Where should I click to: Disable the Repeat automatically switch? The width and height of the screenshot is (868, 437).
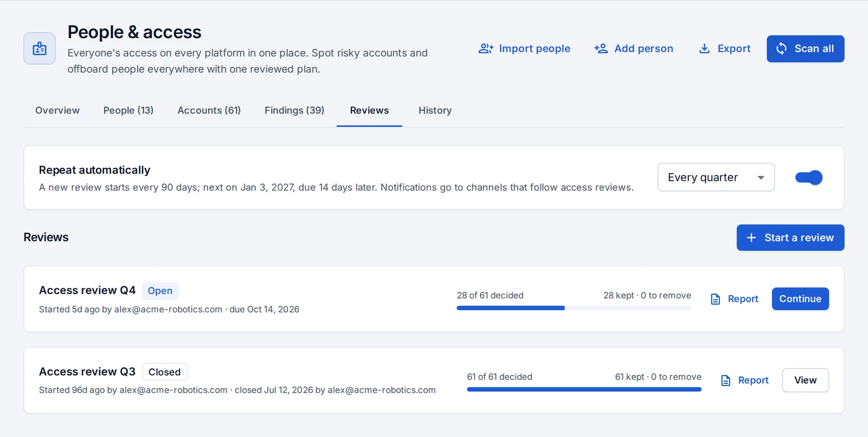pos(809,178)
